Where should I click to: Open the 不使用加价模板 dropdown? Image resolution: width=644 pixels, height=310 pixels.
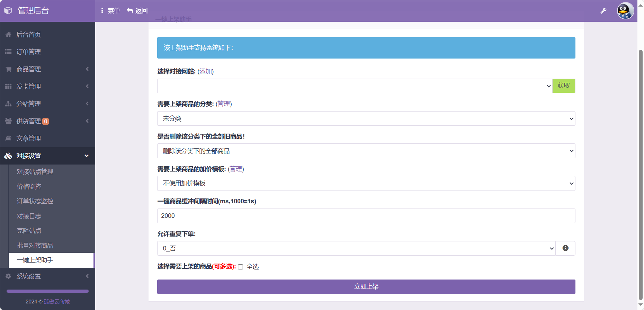pyautogui.click(x=366, y=184)
